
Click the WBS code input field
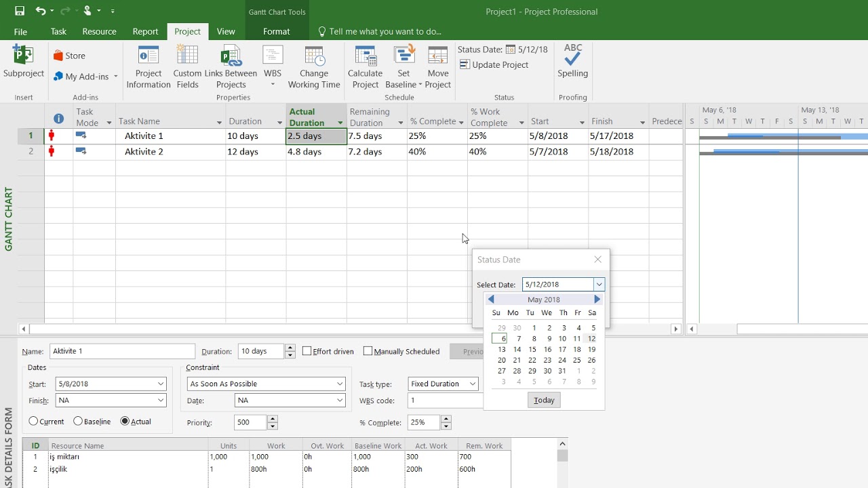tap(446, 401)
